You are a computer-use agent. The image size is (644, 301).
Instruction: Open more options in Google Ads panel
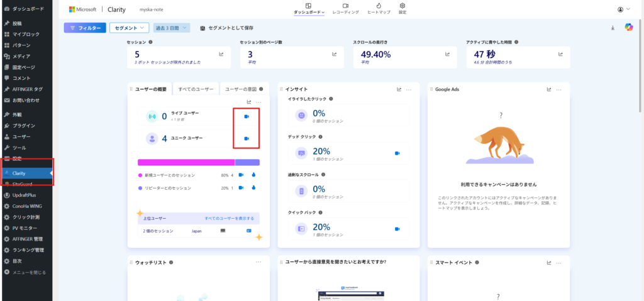click(x=558, y=89)
